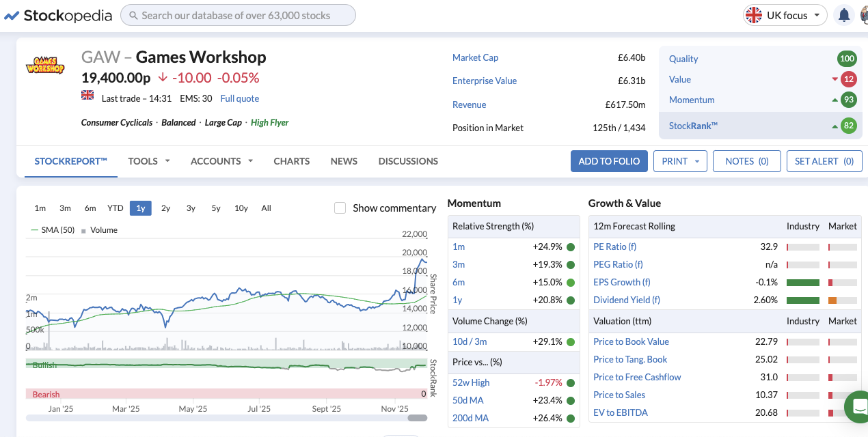Click the UK flag beside Last trade

pos(87,95)
